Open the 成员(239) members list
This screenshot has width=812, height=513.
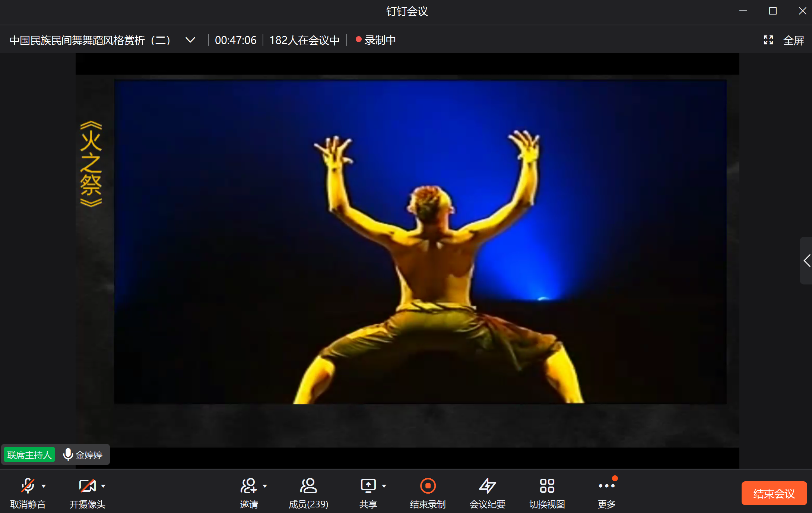308,493
